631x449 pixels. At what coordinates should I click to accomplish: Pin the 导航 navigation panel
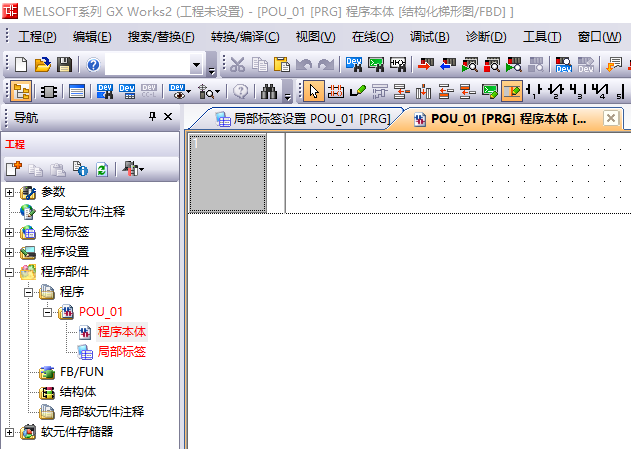click(x=152, y=117)
